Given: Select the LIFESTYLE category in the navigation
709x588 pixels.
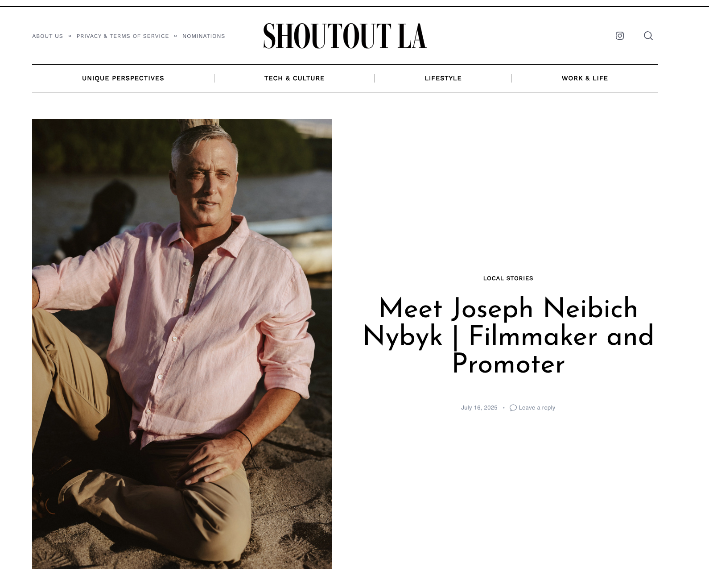Looking at the screenshot, I should click(443, 78).
